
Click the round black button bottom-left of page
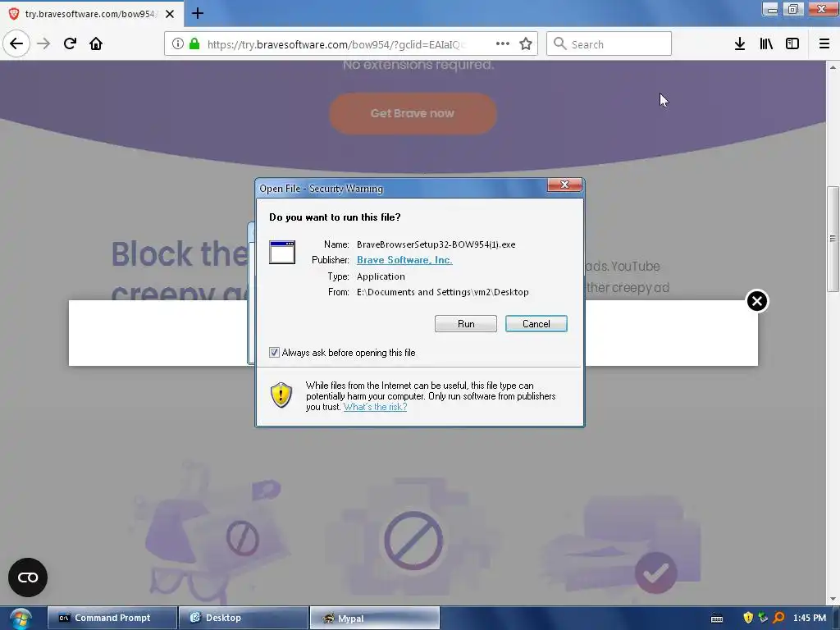tap(28, 577)
